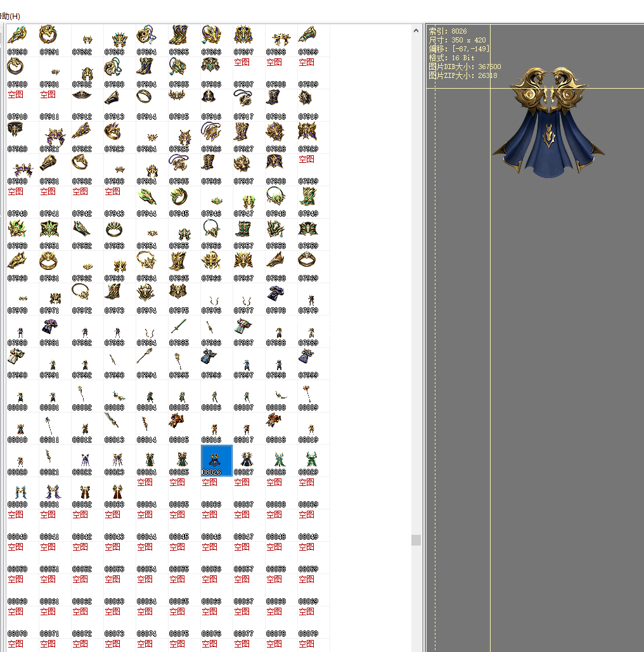
Task: Open the 帮助(H) help menu
Action: (10, 16)
